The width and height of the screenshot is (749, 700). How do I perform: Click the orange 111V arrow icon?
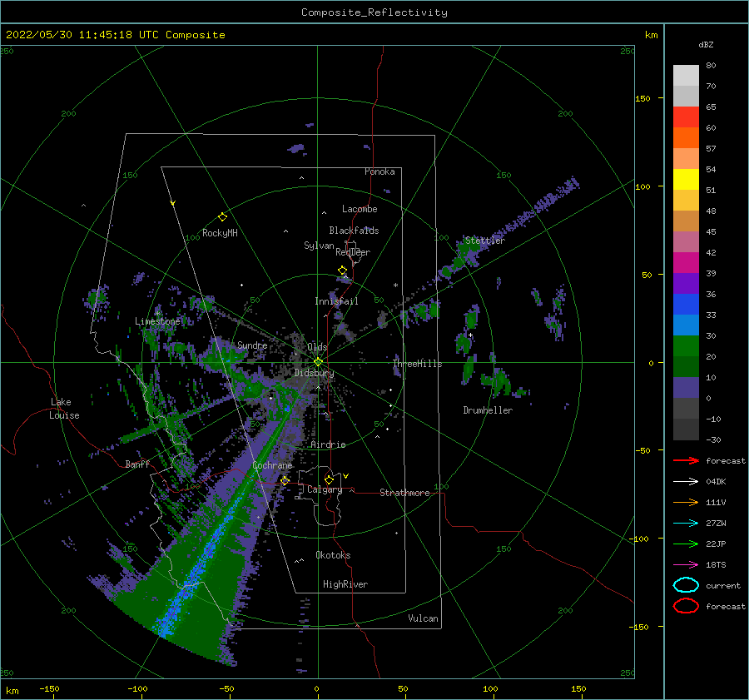click(686, 502)
